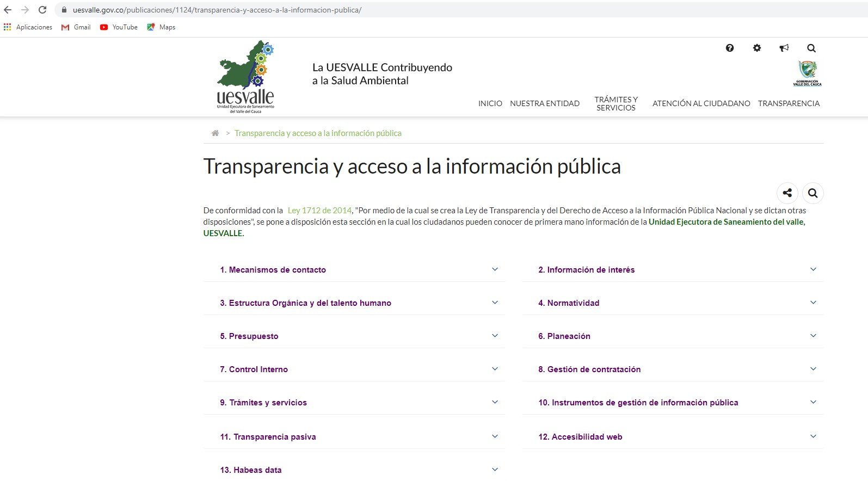Expand section 7. Control Interno
Image resolution: width=868 pixels, height=481 pixels.
point(354,369)
